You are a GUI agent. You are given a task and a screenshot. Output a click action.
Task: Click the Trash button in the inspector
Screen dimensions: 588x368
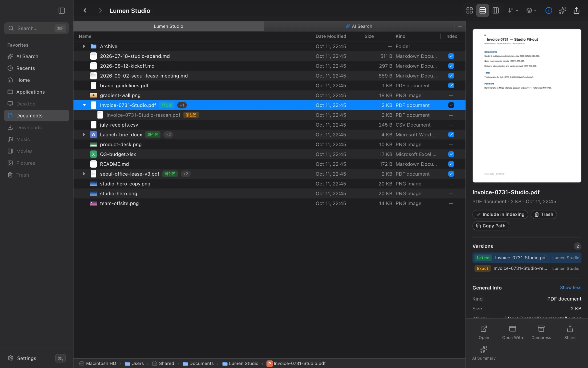(x=544, y=214)
